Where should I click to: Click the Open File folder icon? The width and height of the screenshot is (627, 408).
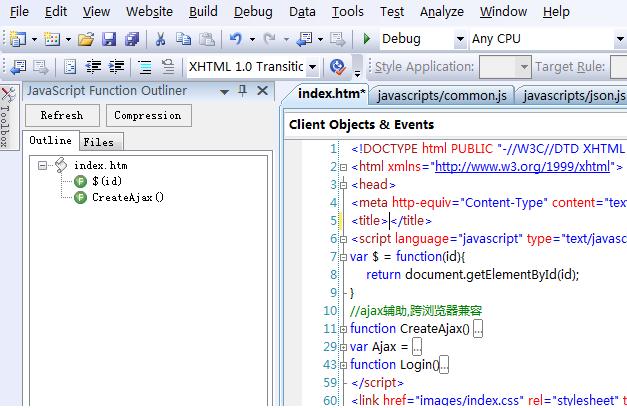pos(85,39)
